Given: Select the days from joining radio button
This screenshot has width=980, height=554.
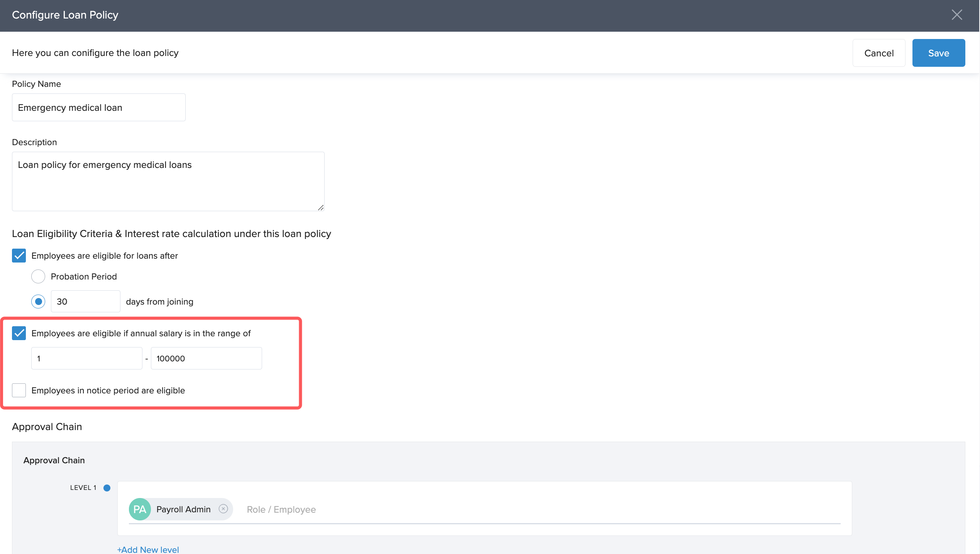Looking at the screenshot, I should point(38,302).
